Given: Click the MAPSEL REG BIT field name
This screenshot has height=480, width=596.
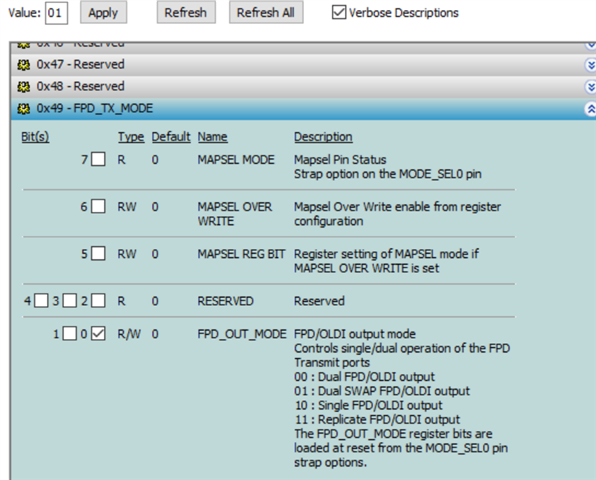Looking at the screenshot, I should click(x=241, y=254).
